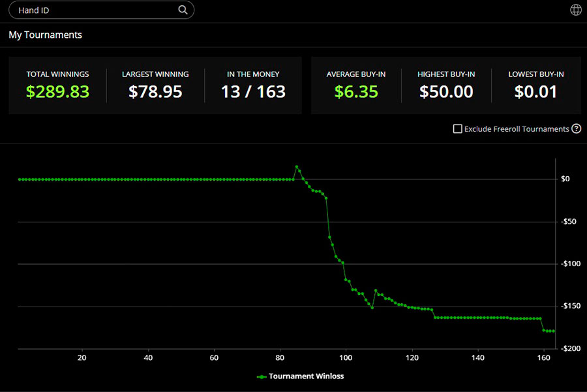587x392 pixels.
Task: Click the first data point on the chart
Action: click(19, 179)
